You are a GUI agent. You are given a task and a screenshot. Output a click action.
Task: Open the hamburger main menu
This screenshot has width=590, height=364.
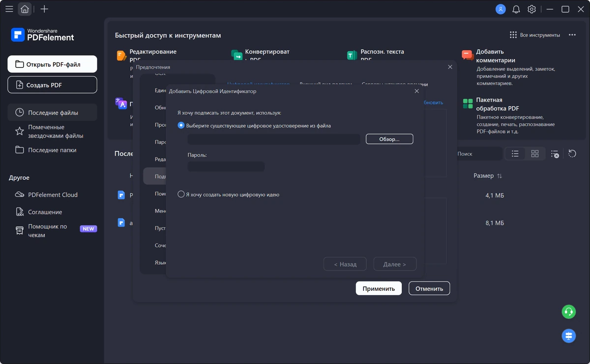(x=9, y=9)
